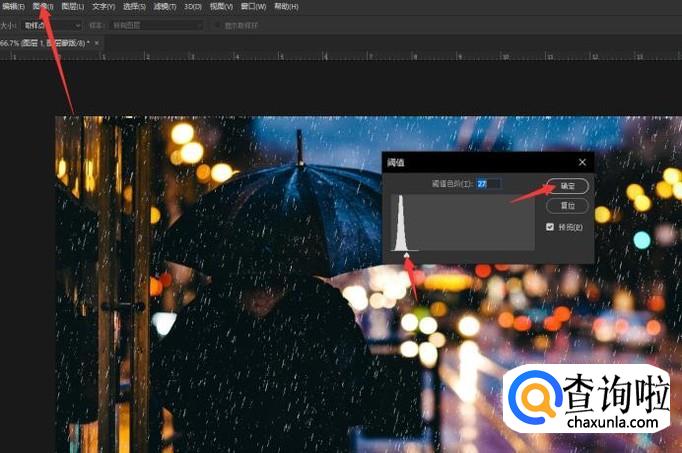Click 复位 reset button in threshold dialog
682x453 pixels.
[567, 205]
